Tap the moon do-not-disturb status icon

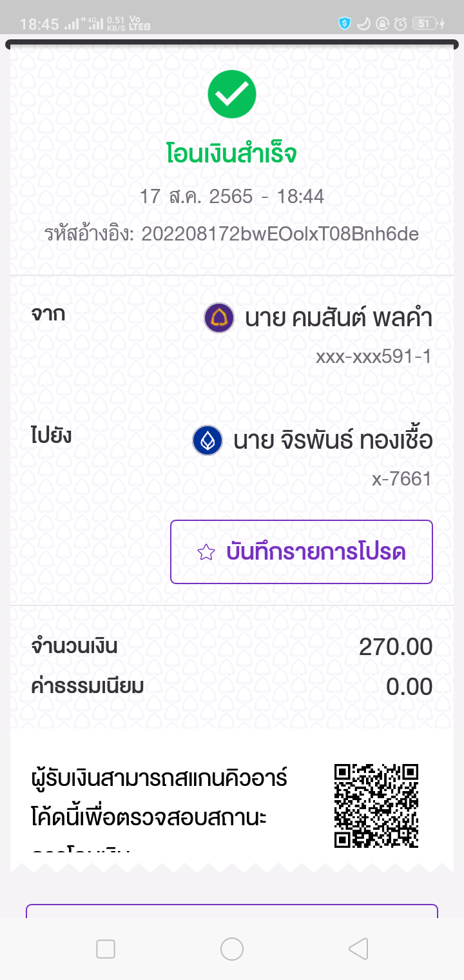click(x=363, y=24)
